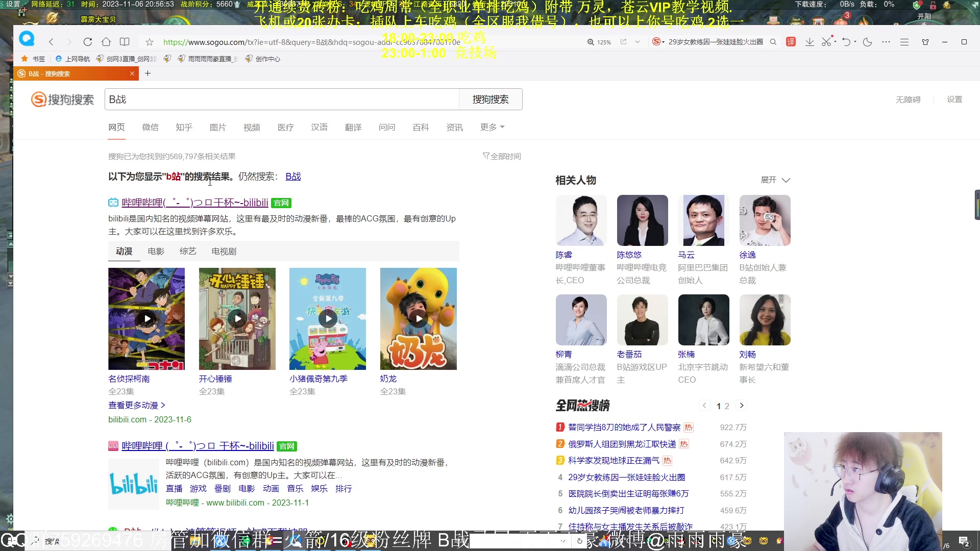980x551 pixels.
Task: Focus the search box containing B战
Action: click(282, 99)
